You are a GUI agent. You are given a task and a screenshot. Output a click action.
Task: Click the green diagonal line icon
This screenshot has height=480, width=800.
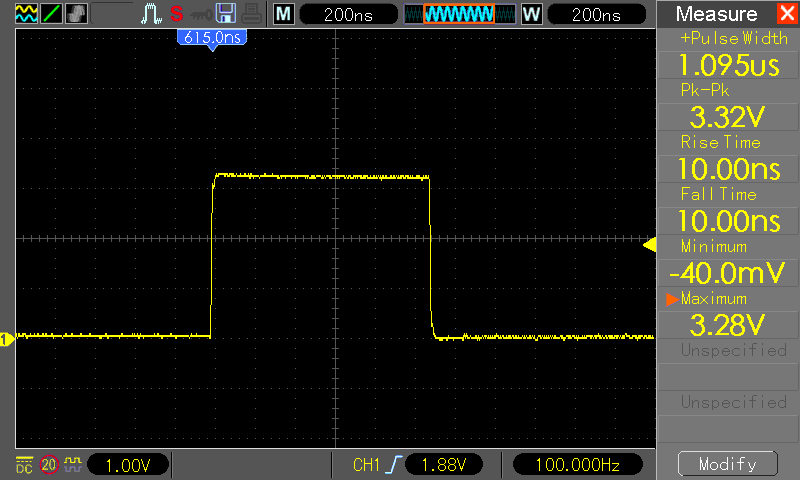click(x=51, y=13)
